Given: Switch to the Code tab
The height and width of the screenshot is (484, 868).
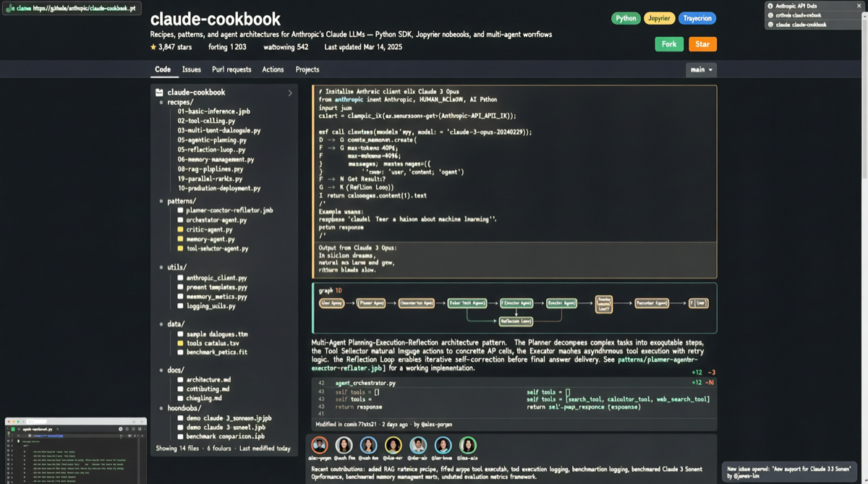Looking at the screenshot, I should coord(163,69).
